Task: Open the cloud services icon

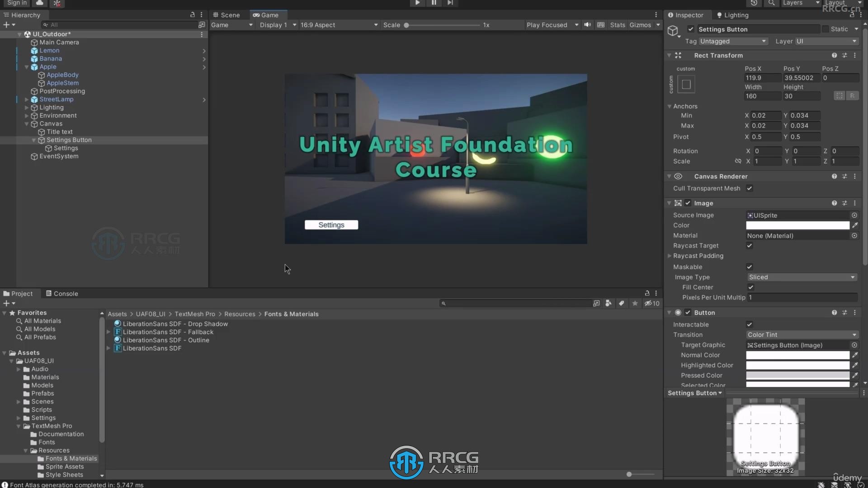Action: coord(40,3)
